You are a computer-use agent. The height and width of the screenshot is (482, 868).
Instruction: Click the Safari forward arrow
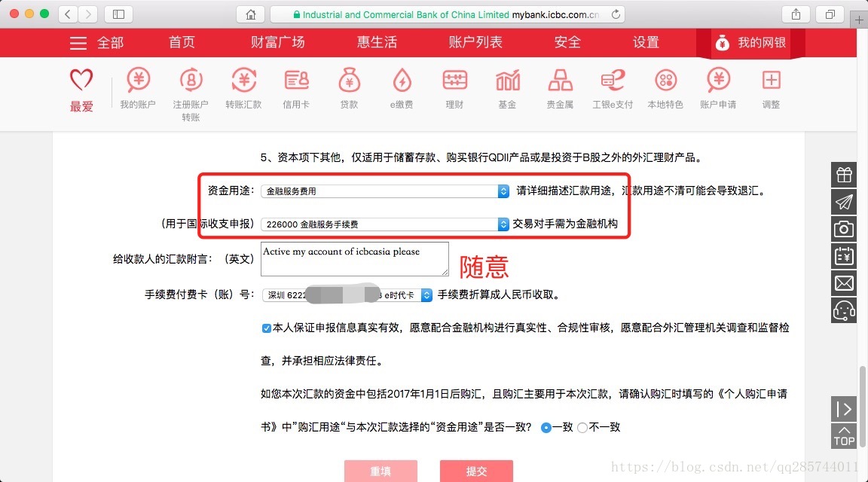[88, 14]
